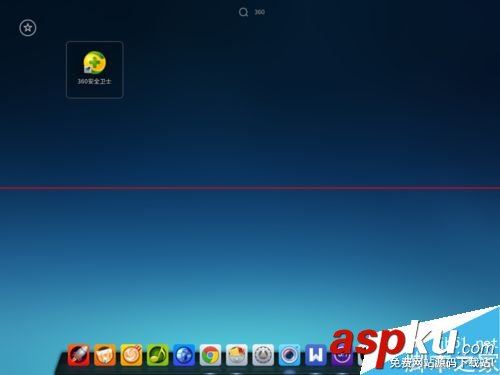Open the orange store basket dock icon
Image resolution: width=500 pixels, height=375 pixels.
[105, 355]
